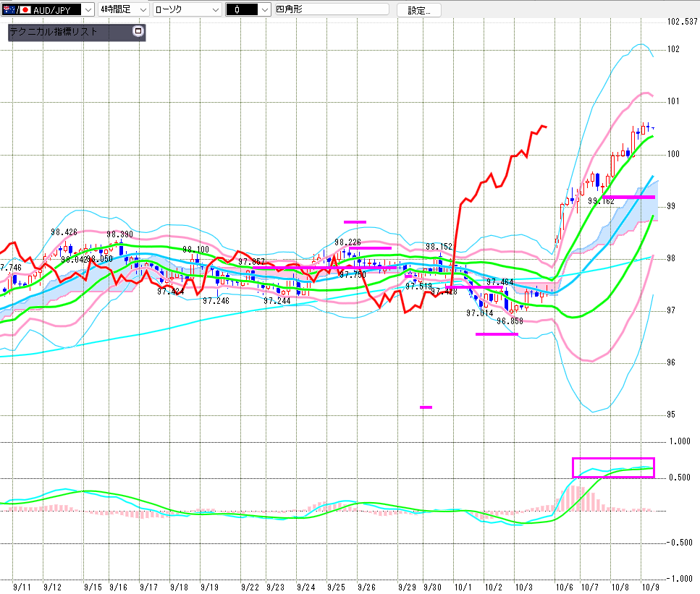Click the black drawing tool icon
The width and height of the screenshot is (700, 594).
pos(237,10)
